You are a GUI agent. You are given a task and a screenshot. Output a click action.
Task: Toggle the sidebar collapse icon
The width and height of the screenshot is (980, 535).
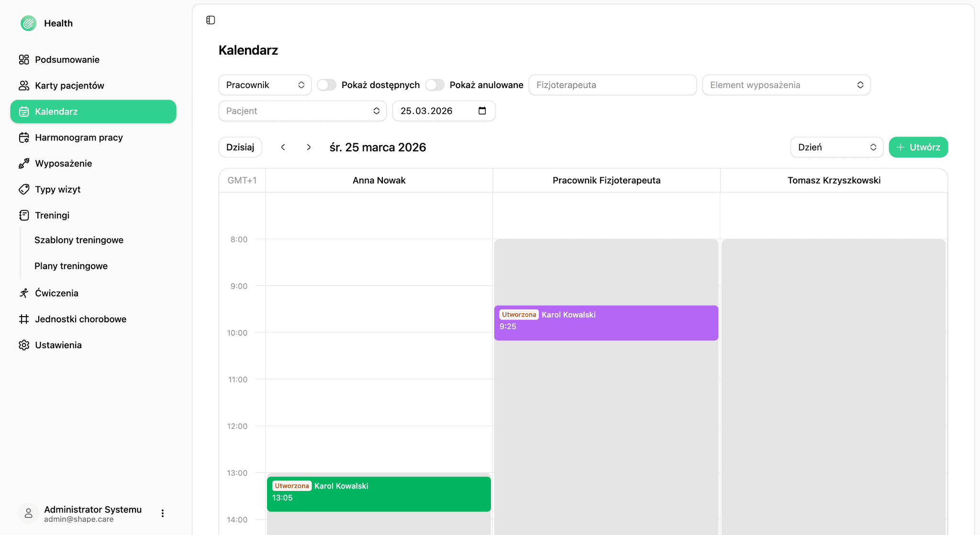click(211, 20)
